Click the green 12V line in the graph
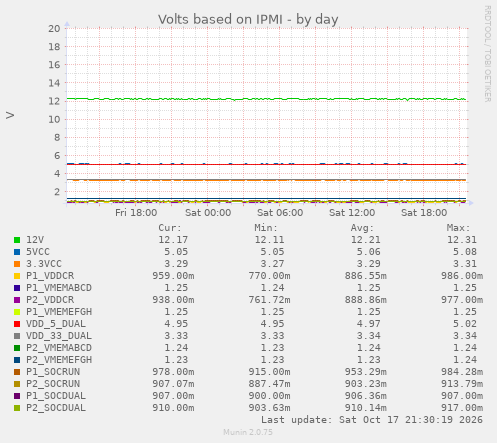This screenshot has width=497, height=443. pyautogui.click(x=267, y=99)
